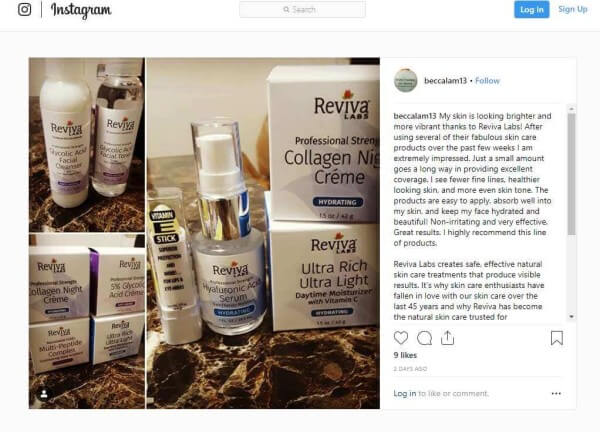Click the Instagram camera logo icon
Viewport: 600px width, 432px height.
(x=24, y=10)
